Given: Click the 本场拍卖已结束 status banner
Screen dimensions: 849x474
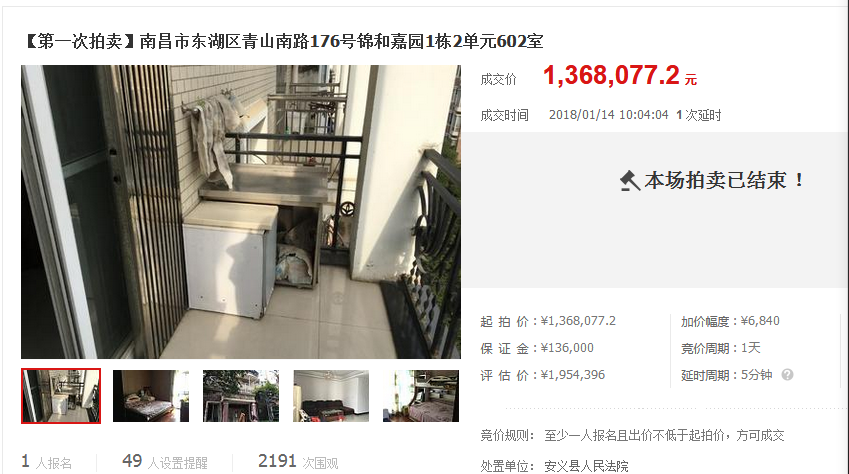Looking at the screenshot, I should [x=713, y=181].
